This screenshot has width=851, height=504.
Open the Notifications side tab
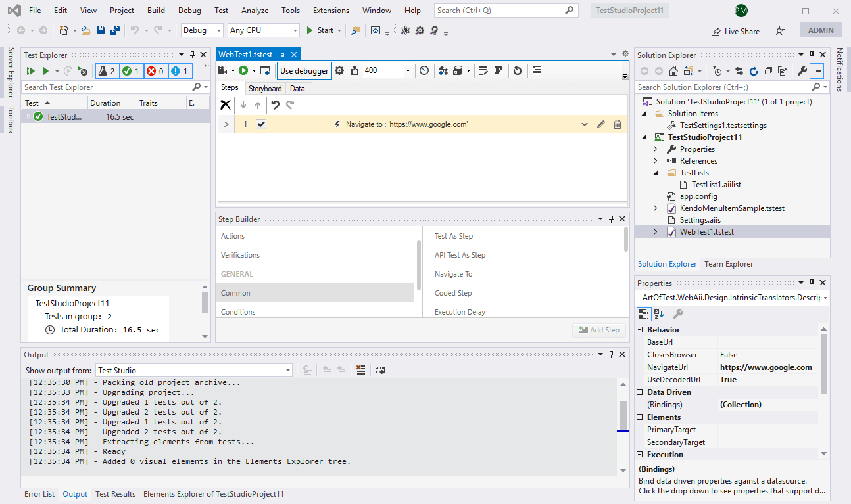tap(840, 70)
